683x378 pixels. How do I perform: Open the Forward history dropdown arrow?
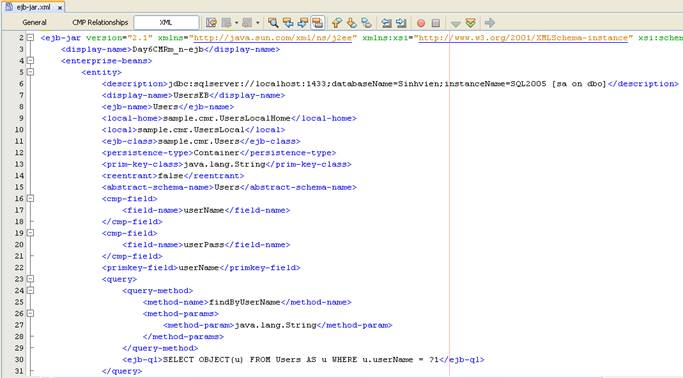pyautogui.click(x=257, y=23)
